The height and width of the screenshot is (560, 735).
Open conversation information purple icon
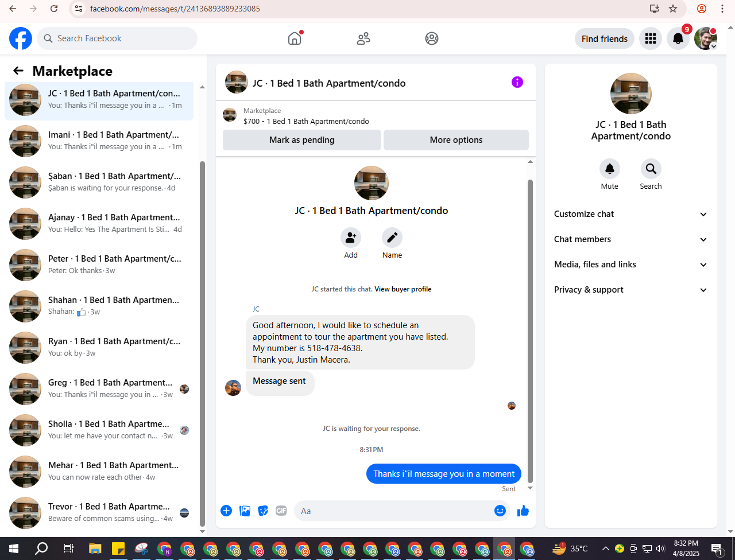point(517,82)
